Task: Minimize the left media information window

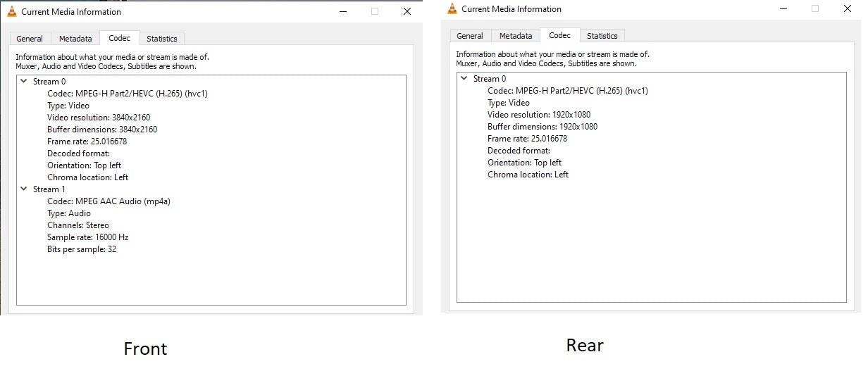Action: [343, 12]
